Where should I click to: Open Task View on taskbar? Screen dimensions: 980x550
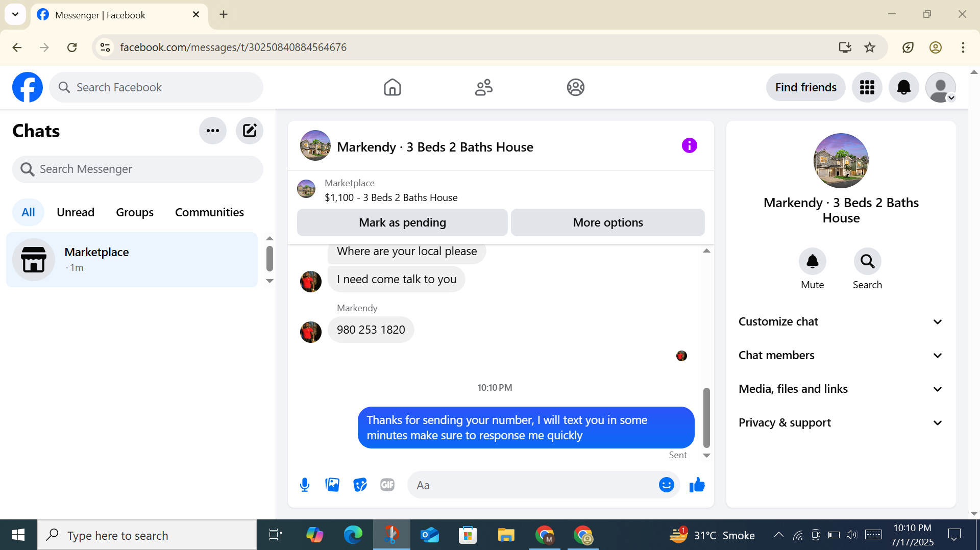(276, 535)
